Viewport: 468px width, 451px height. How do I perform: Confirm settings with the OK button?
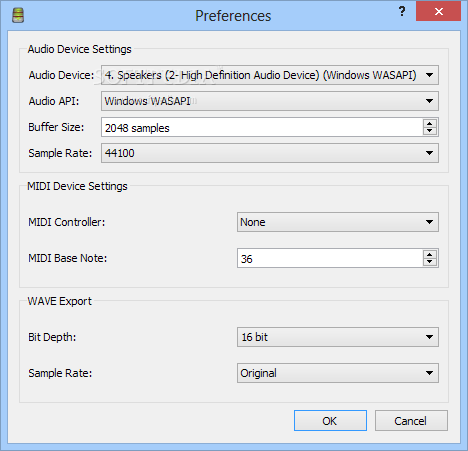point(330,421)
